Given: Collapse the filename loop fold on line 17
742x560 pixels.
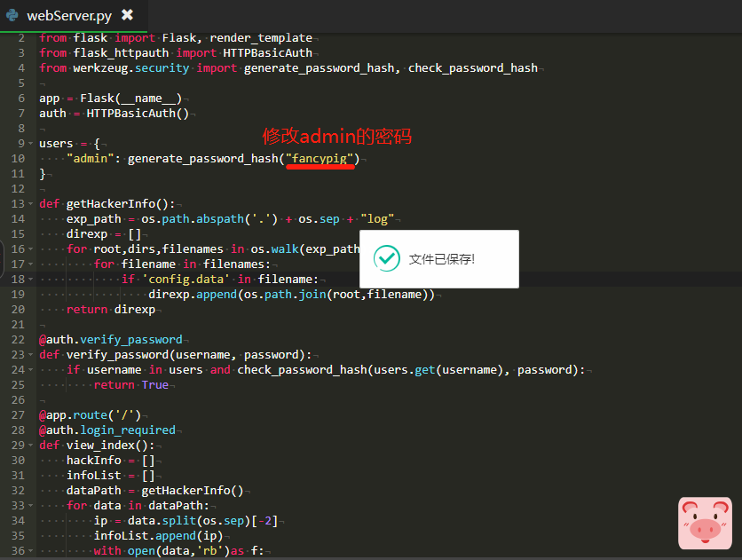Looking at the screenshot, I should point(31,264).
